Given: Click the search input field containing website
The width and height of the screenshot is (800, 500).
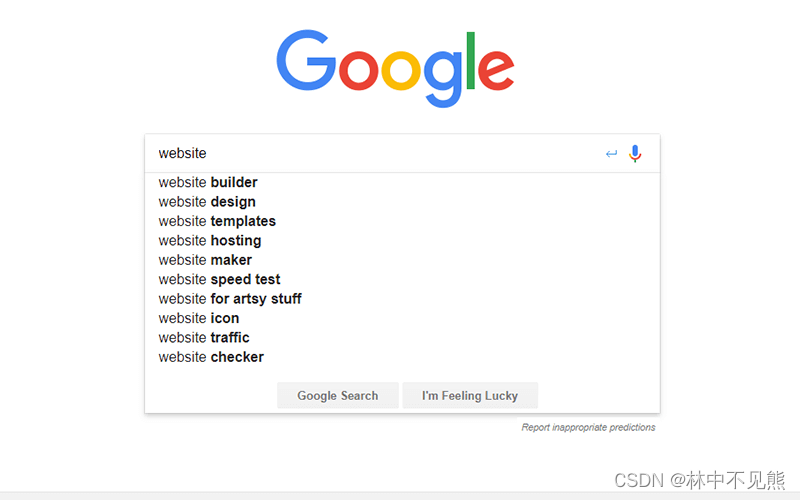Looking at the screenshot, I should click(x=370, y=154).
